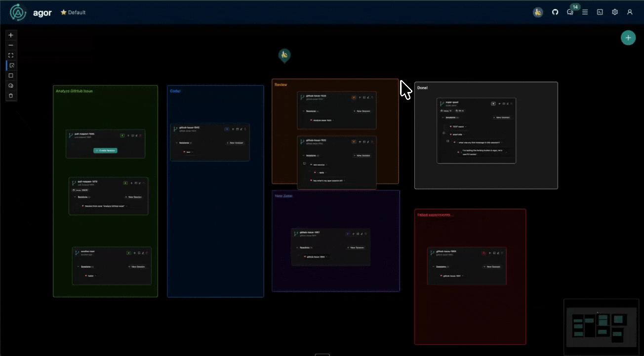This screenshot has width=644, height=356.
Task: Click the Create Session button on pull-request-1565
Action: click(105, 150)
